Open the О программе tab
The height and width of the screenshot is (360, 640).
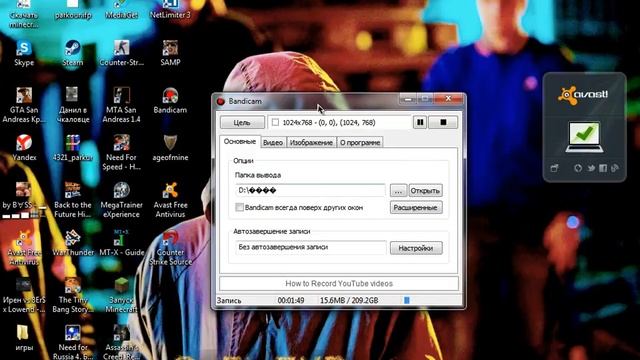(x=360, y=142)
